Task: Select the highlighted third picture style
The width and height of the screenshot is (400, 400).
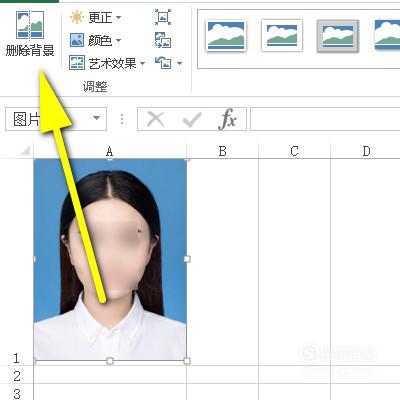Action: pos(338,36)
